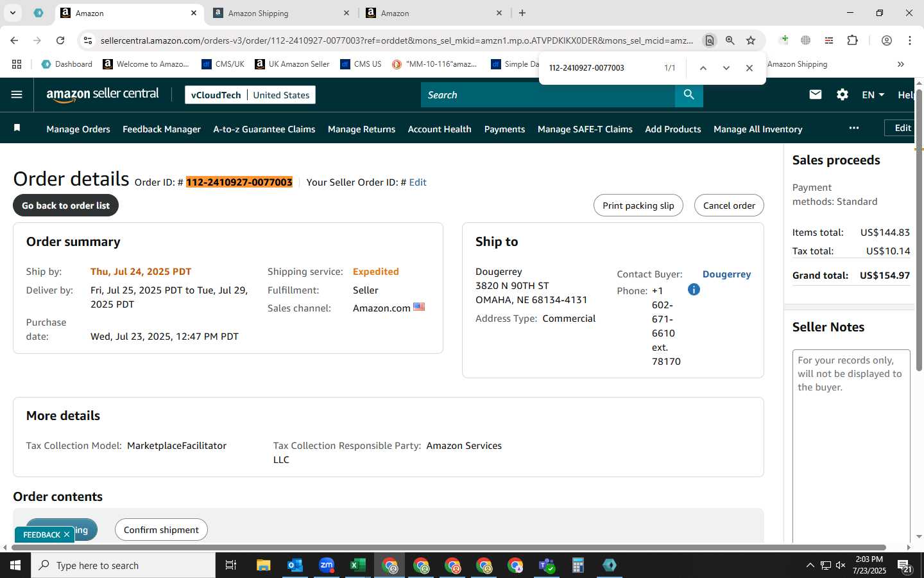
Task: Click the bookmark flag icon beside Manage Orders
Action: pos(17,128)
